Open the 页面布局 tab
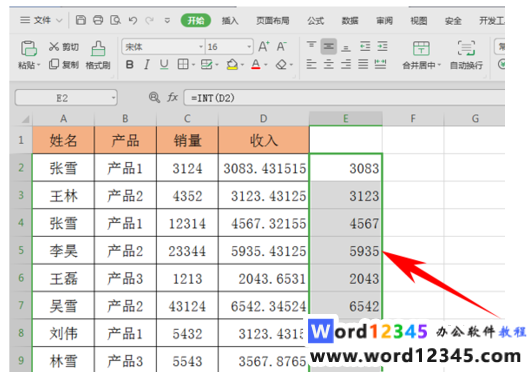Image resolution: width=531 pixels, height=372 pixels. (273, 21)
